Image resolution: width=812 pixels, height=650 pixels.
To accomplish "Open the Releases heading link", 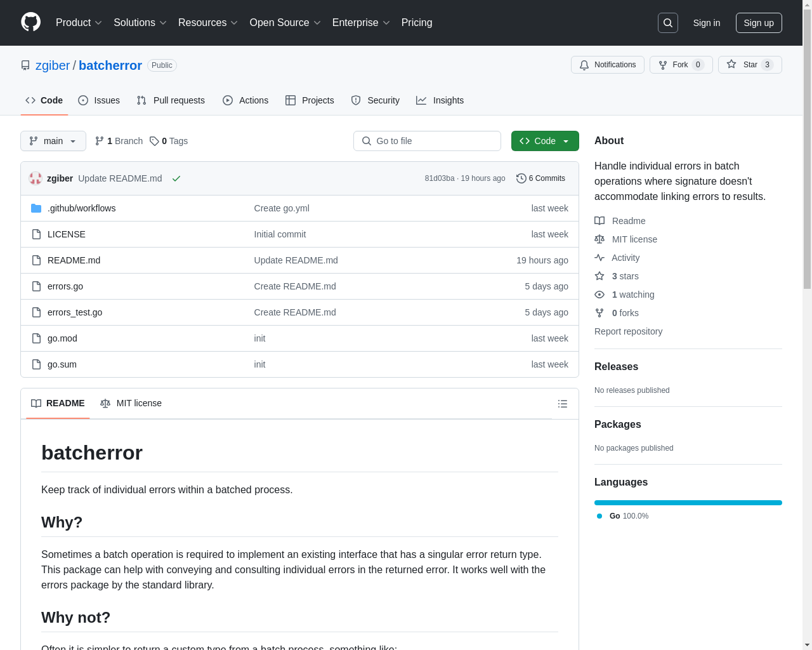I will pyautogui.click(x=616, y=366).
